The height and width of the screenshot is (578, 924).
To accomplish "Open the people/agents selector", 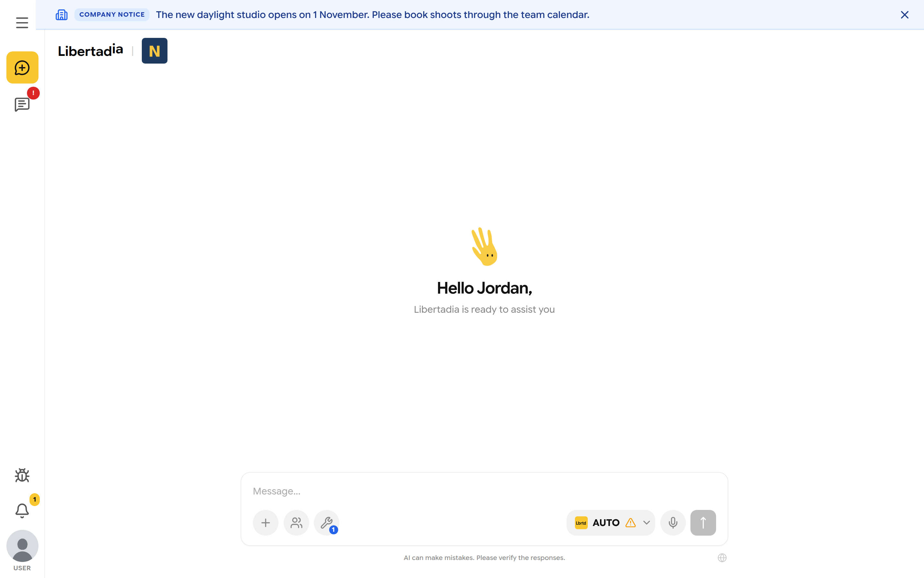I will pos(296,522).
